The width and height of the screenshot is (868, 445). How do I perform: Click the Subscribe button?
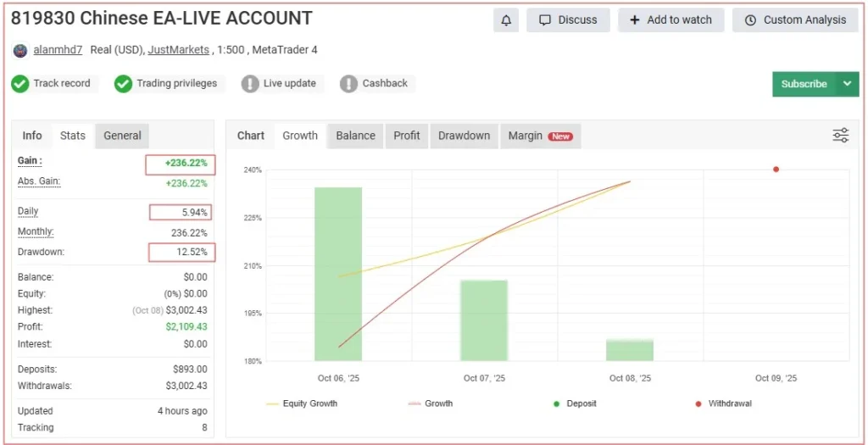[804, 84]
